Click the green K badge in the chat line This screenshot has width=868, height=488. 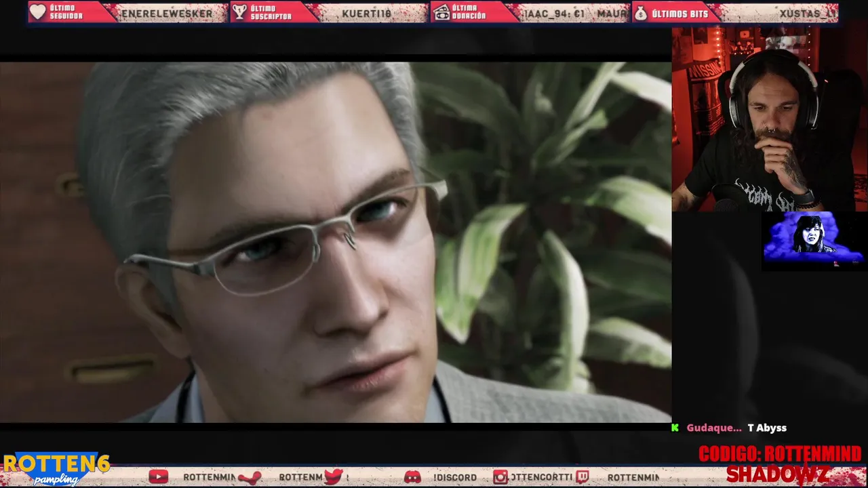(675, 428)
